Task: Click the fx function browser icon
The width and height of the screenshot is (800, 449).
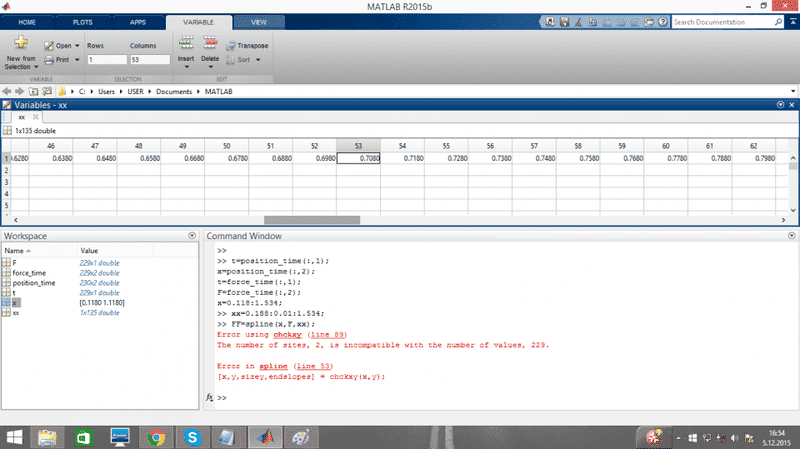Action: [x=209, y=397]
